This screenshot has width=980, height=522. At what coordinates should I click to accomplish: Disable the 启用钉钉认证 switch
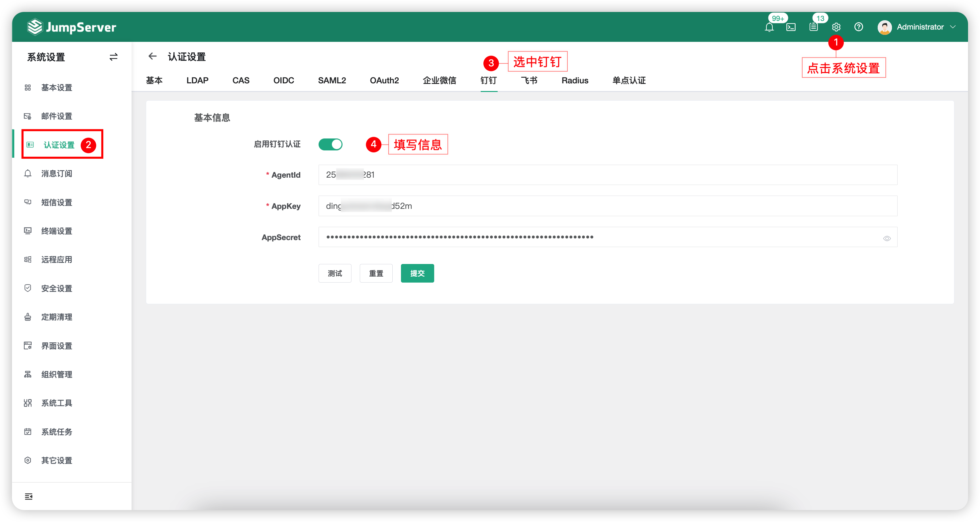[330, 144]
